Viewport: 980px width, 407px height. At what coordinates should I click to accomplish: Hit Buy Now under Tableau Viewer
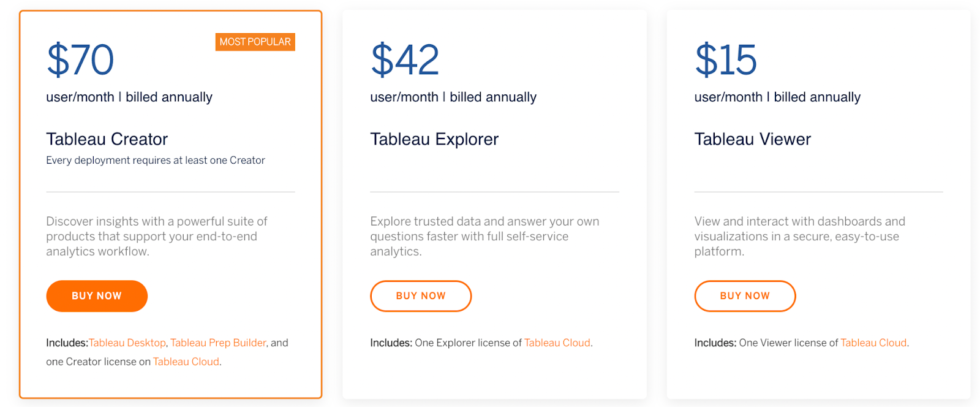[x=745, y=296]
